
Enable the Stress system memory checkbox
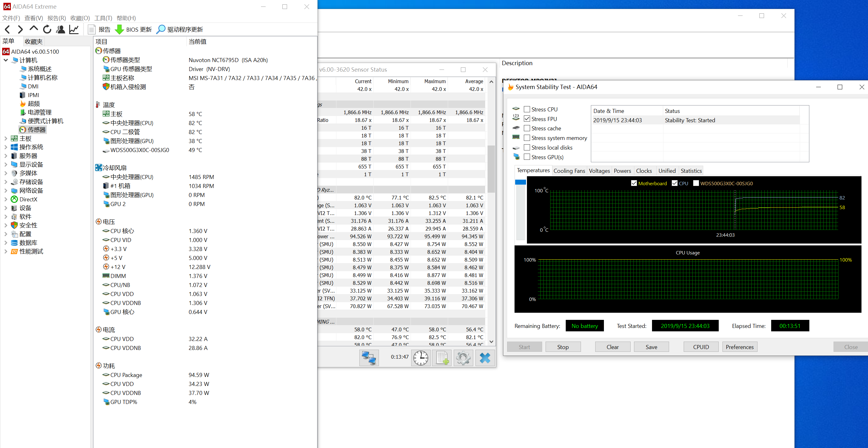pos(527,138)
